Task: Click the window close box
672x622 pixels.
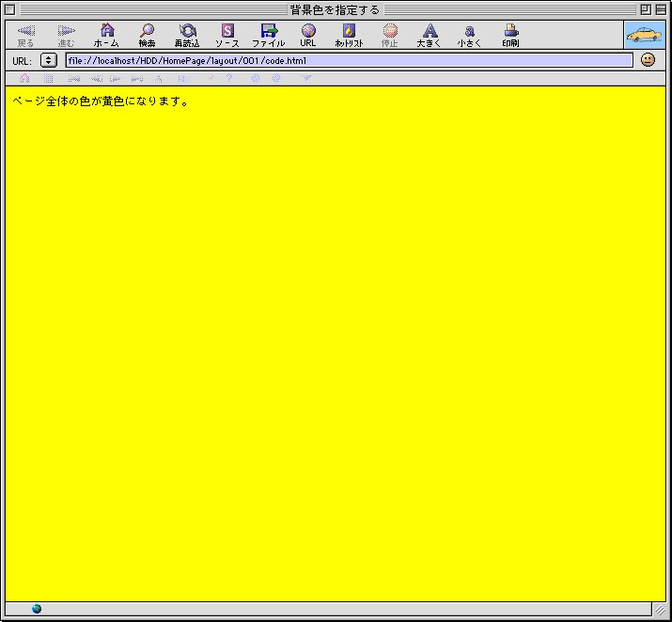Action: (x=9, y=9)
